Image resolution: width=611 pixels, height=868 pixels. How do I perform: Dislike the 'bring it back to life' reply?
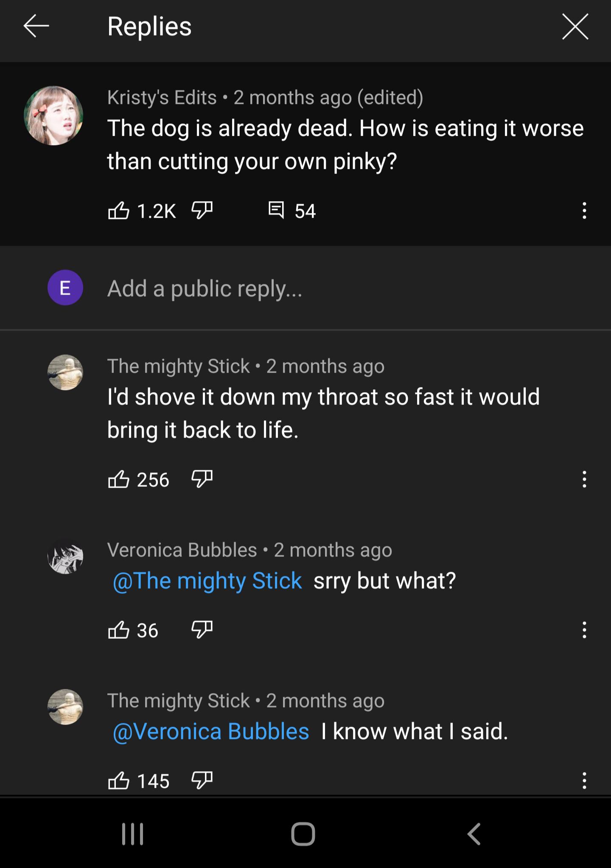[x=202, y=480]
